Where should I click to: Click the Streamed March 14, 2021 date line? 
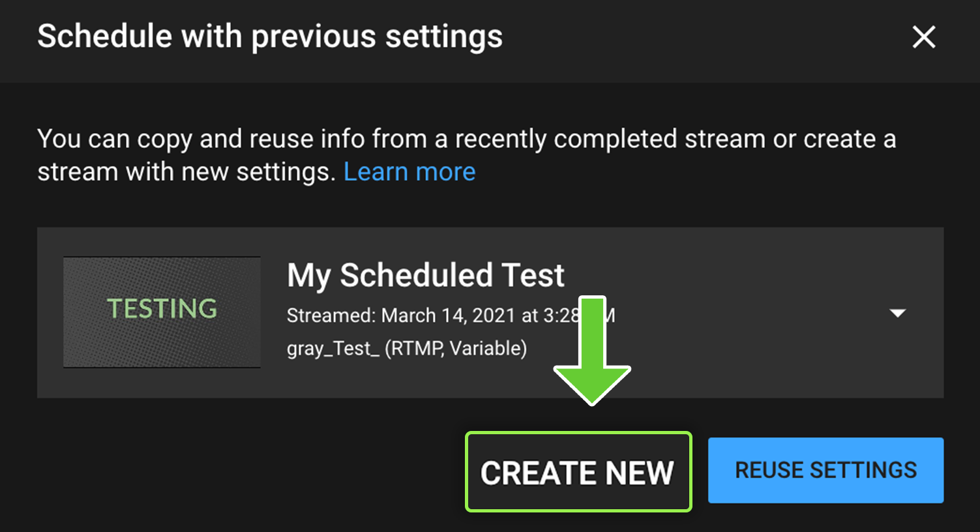[x=430, y=316]
